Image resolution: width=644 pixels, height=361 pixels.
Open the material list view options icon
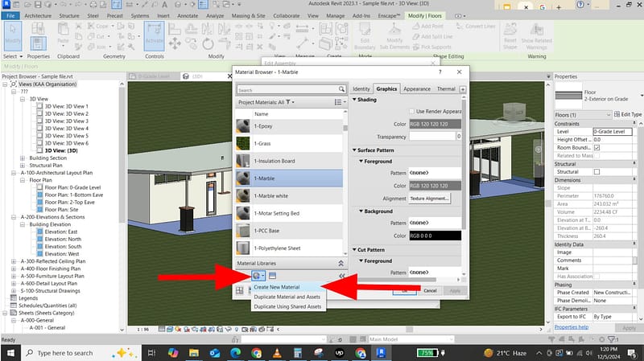[340, 102]
